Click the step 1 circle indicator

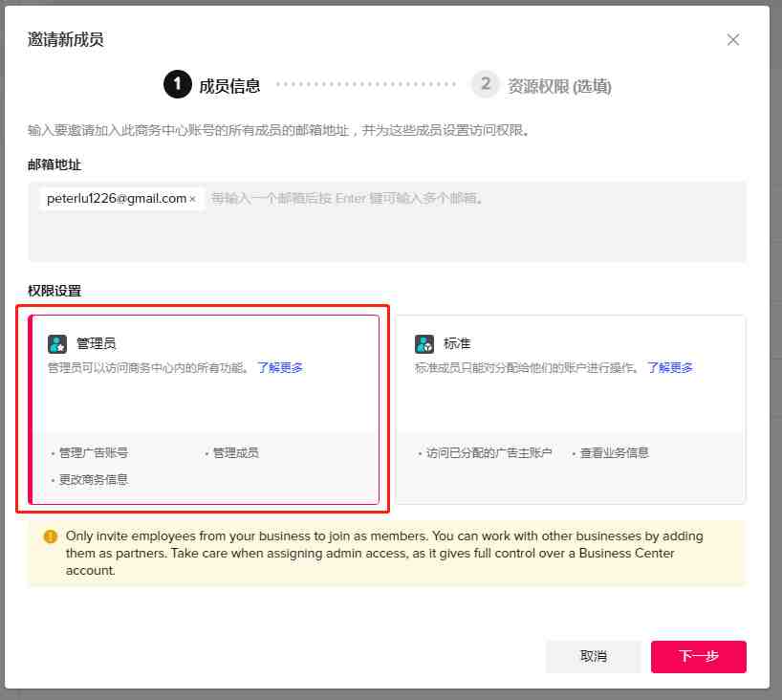pyautogui.click(x=177, y=85)
